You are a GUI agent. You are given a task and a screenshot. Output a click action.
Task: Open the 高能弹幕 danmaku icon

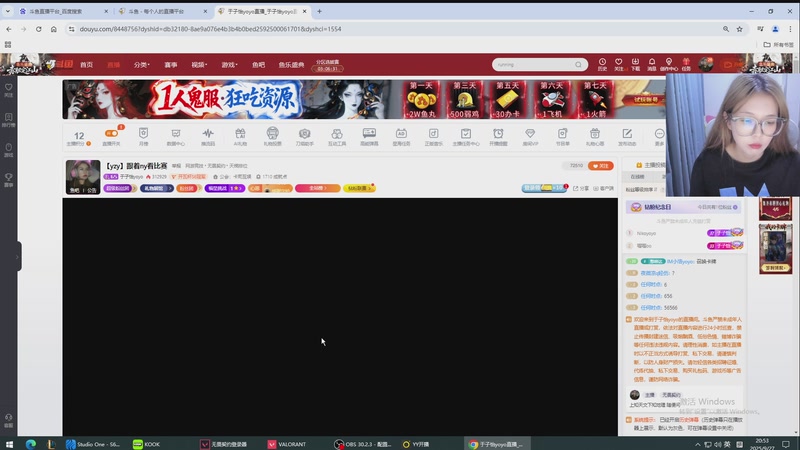click(369, 133)
